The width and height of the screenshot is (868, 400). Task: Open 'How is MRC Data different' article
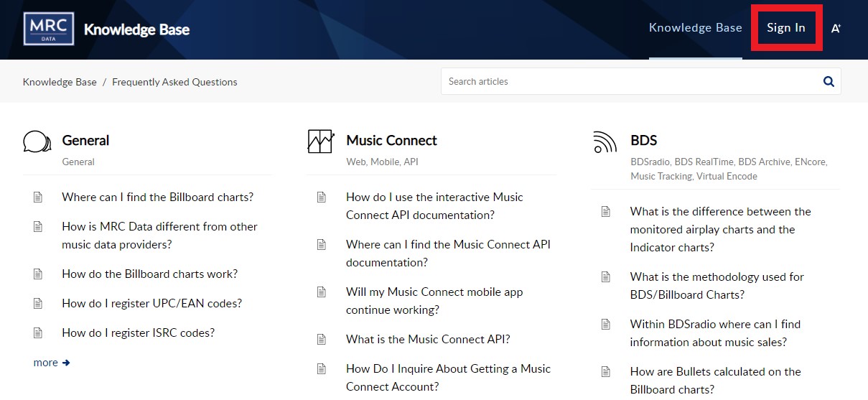(159, 236)
